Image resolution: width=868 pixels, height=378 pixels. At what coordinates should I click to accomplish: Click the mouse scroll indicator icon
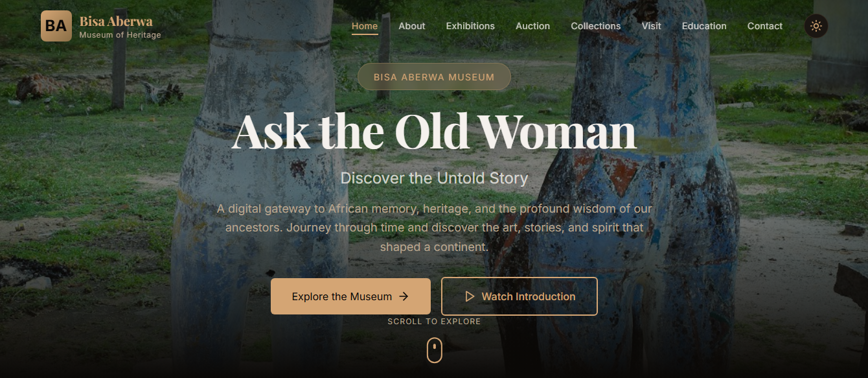coord(435,350)
